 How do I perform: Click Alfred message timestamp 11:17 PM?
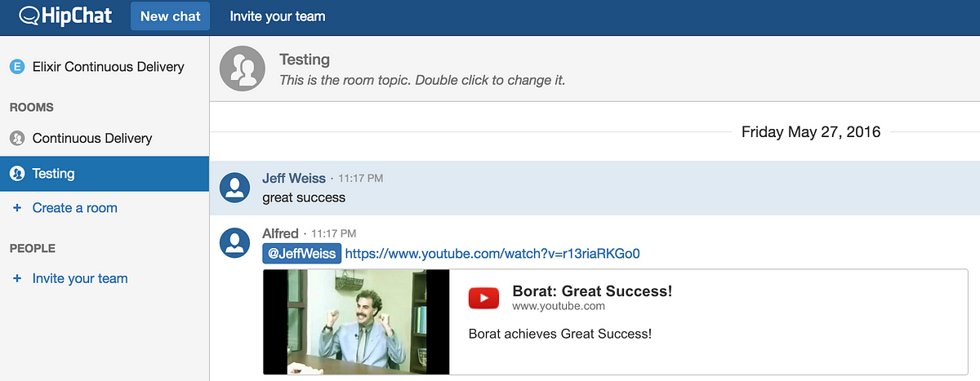pyautogui.click(x=333, y=233)
